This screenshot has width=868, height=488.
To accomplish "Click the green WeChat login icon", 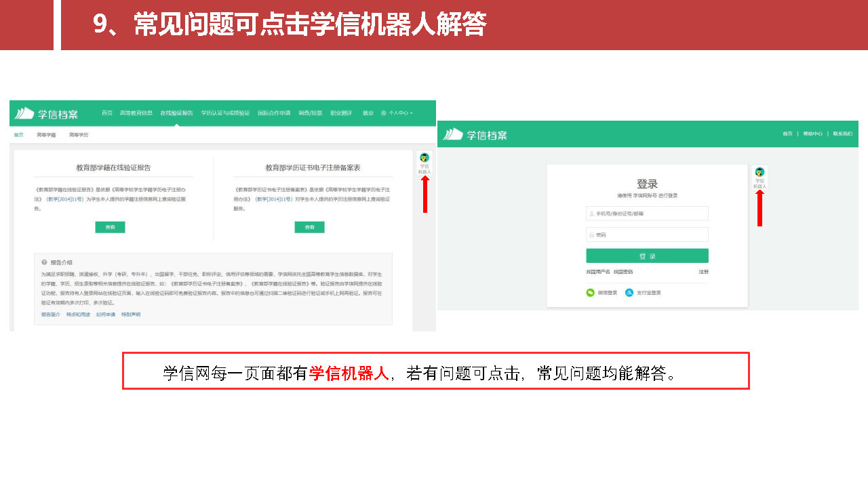I will [x=591, y=293].
